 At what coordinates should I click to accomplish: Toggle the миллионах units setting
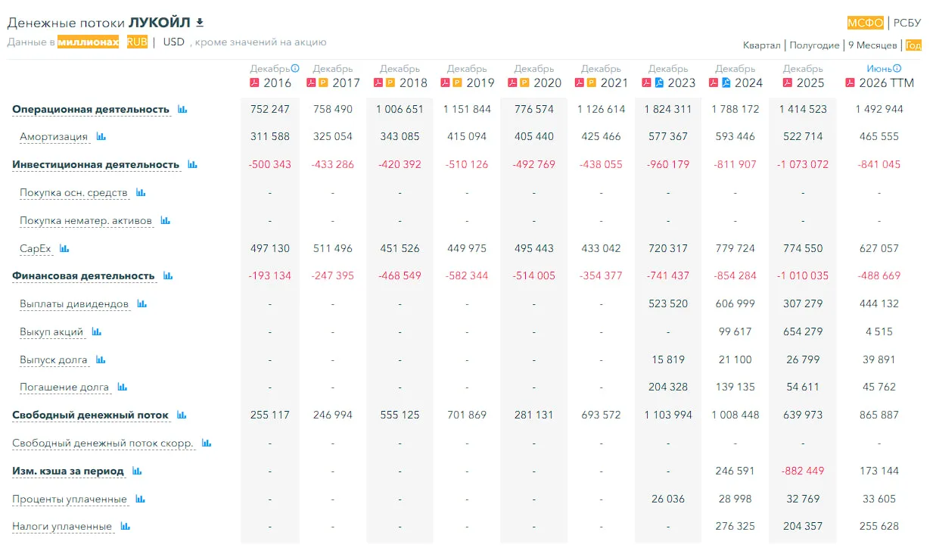(88, 42)
